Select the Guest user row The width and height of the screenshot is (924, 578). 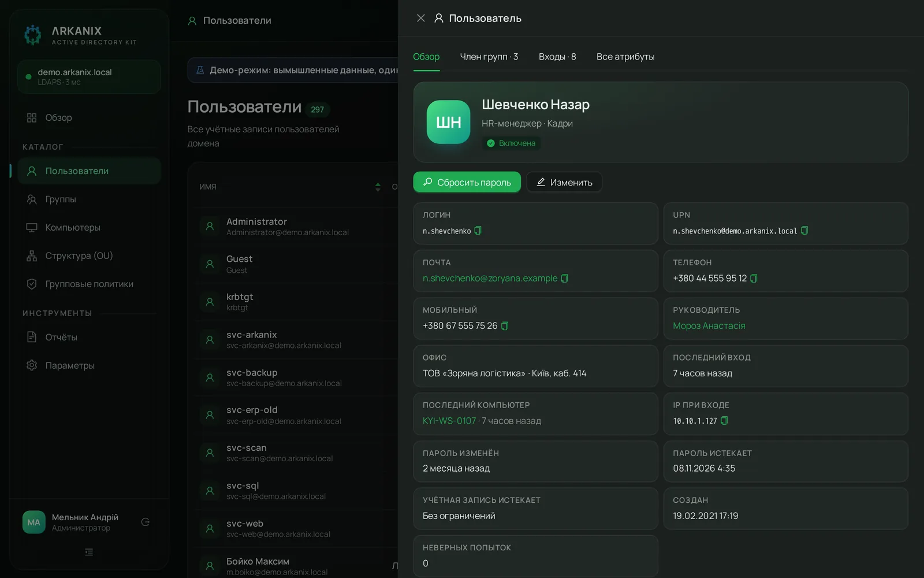pos(296,264)
